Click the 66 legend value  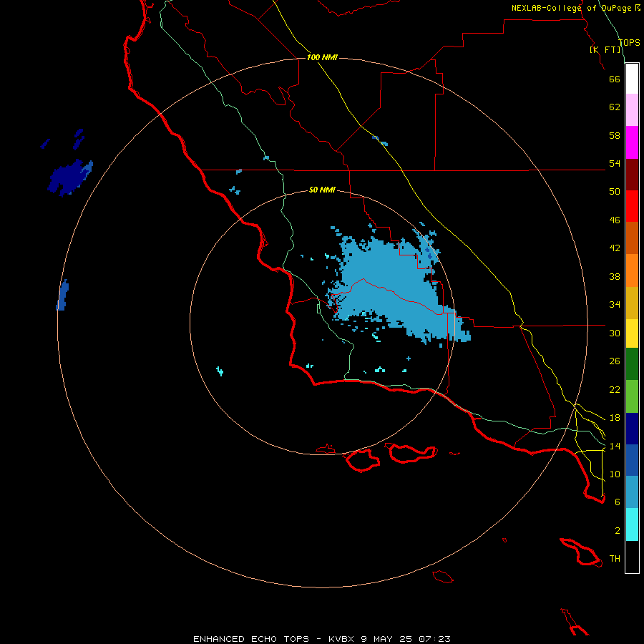coord(615,79)
